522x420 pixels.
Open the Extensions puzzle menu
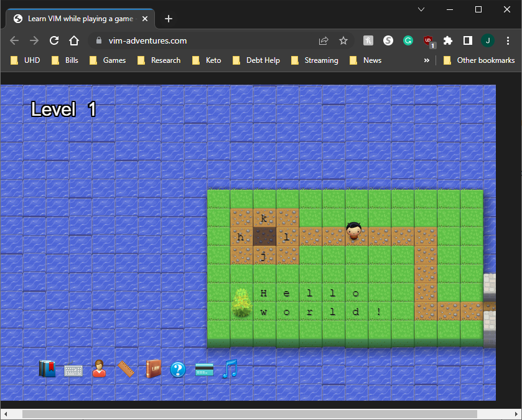(448, 40)
